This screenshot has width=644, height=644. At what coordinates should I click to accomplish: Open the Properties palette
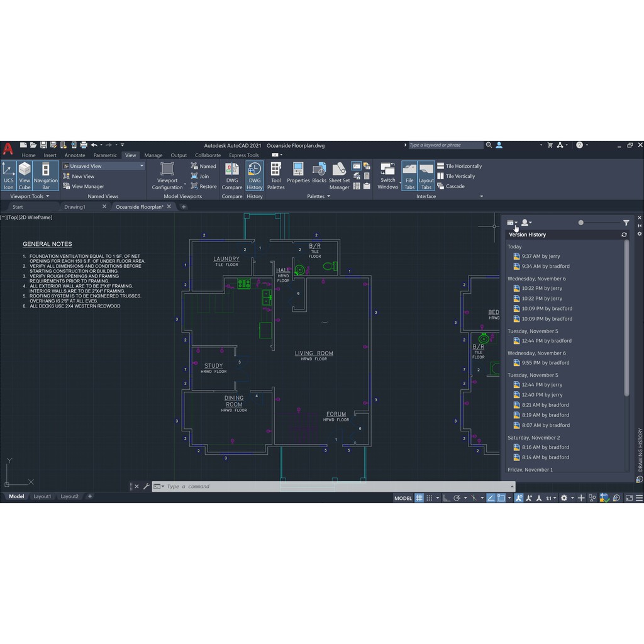(x=298, y=175)
